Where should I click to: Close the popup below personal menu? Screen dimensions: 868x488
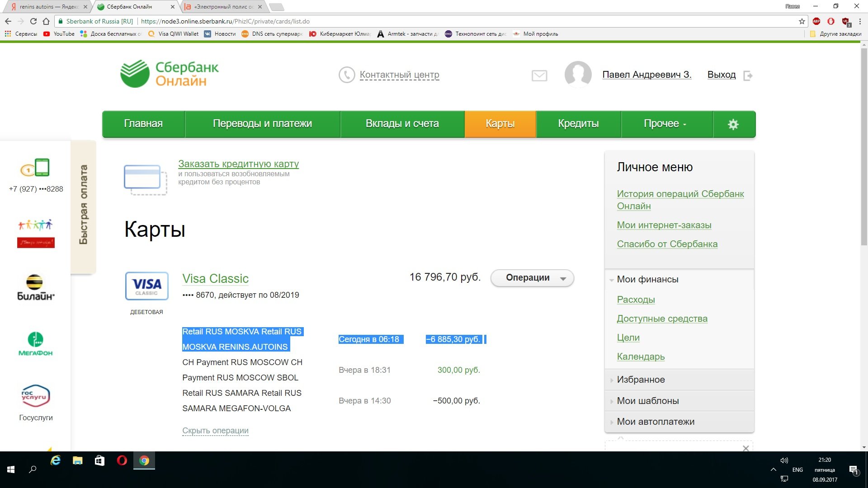click(x=746, y=448)
